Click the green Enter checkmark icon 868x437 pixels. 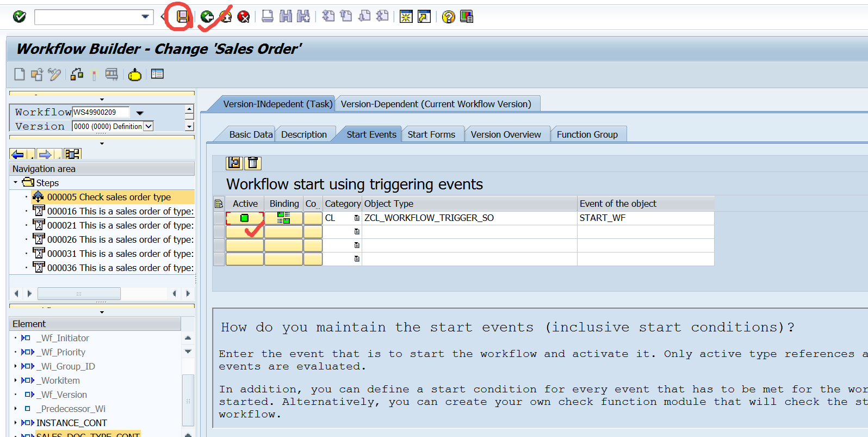[20, 17]
